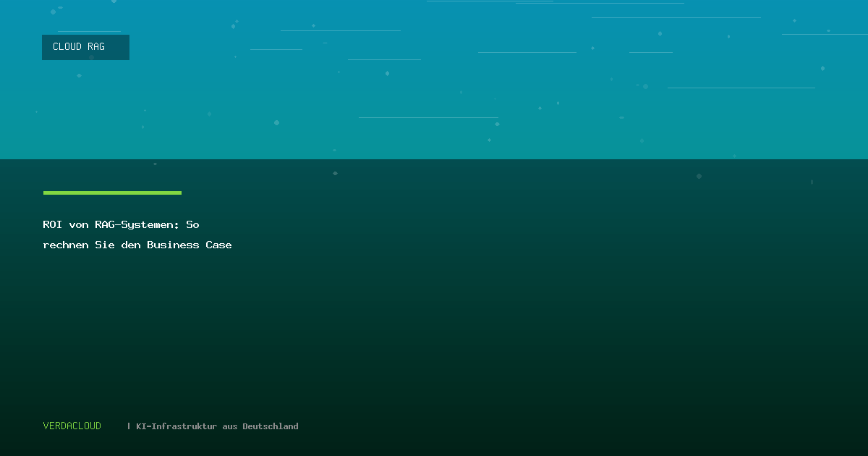Click the word KI-Infrastruktur in the footer
This screenshot has width=868, height=456.
coord(176,427)
